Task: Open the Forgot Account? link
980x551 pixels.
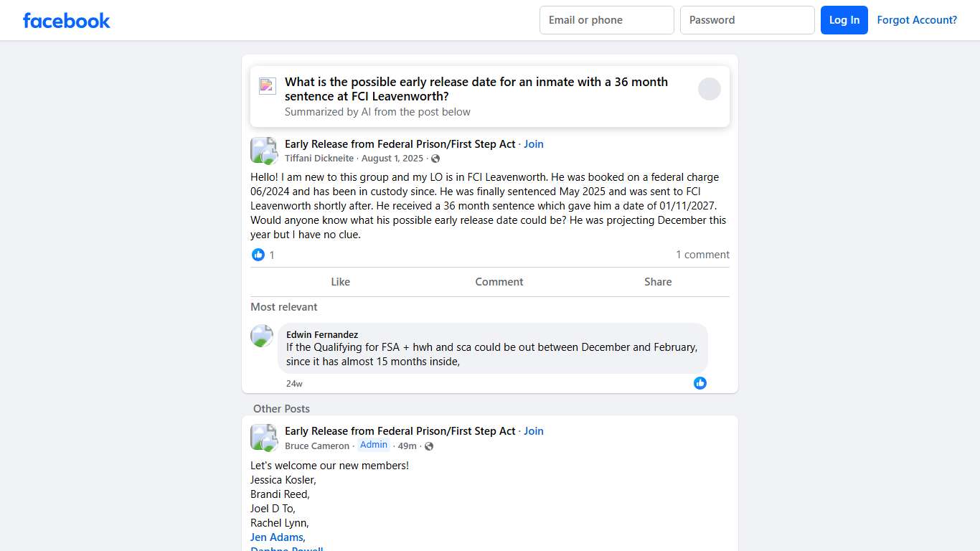Action: click(917, 20)
